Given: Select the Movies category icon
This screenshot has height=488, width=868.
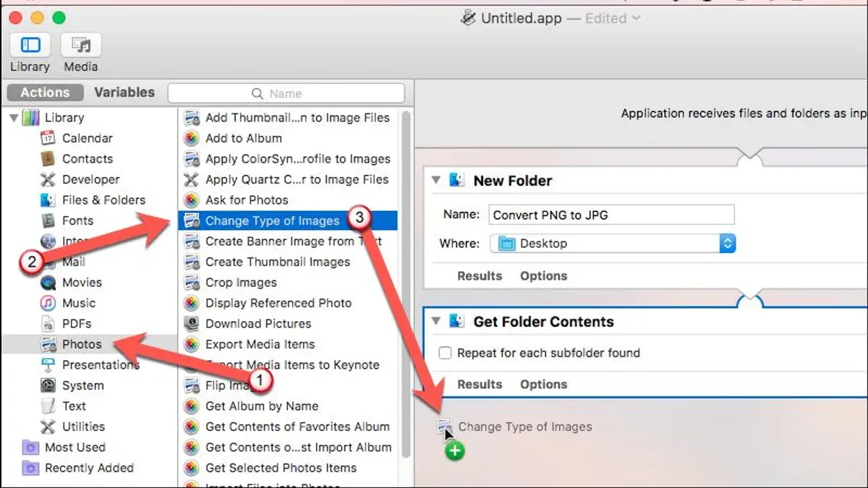Looking at the screenshot, I should tap(48, 283).
